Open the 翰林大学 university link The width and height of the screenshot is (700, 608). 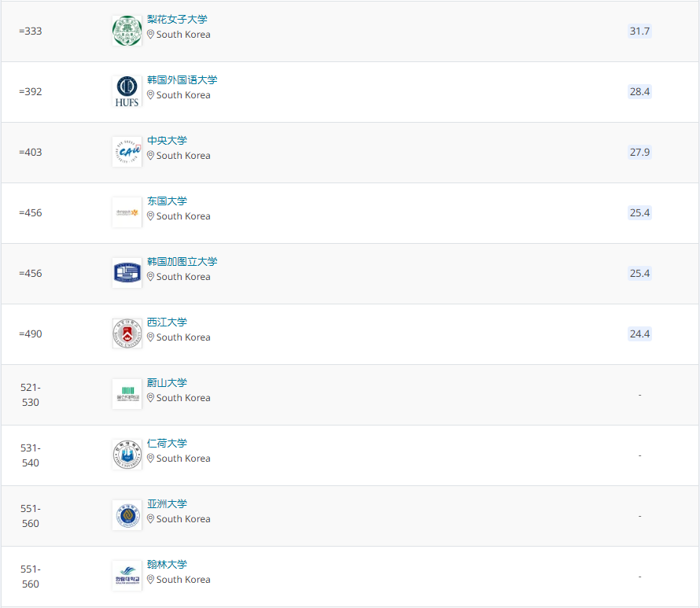pyautogui.click(x=167, y=564)
